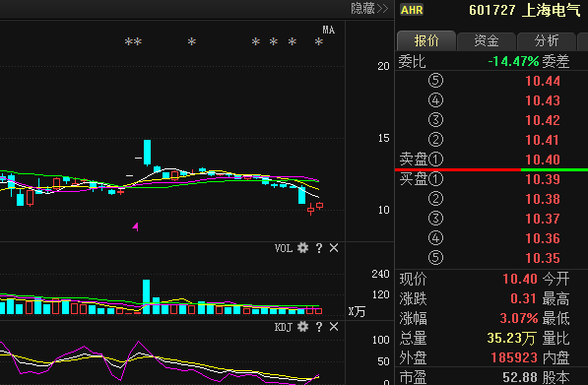Click buy level ④ price 10.36
588x385 pixels.
click(543, 238)
